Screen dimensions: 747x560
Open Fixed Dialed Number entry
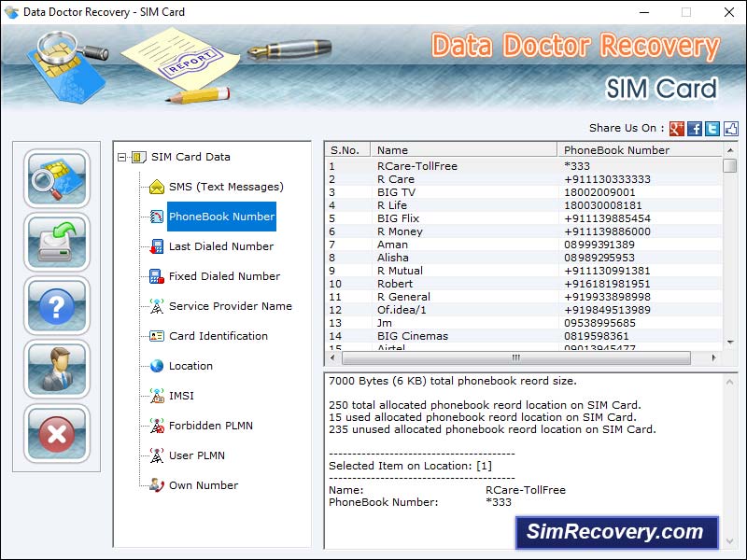(225, 276)
